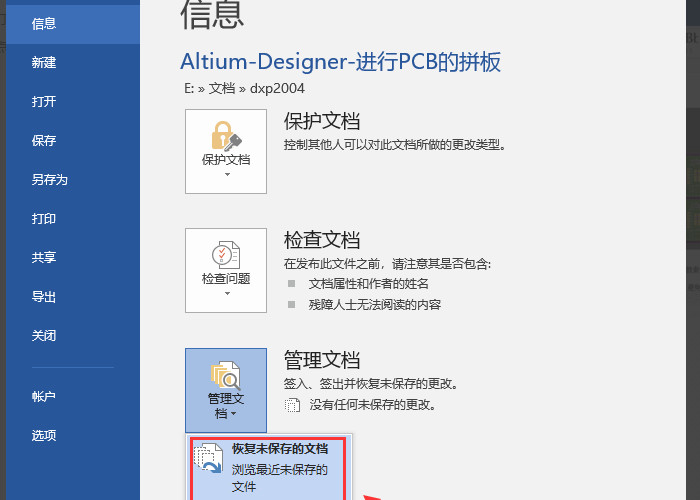Screen dimensions: 700x500
Task: Click the file path E: » 文档 » dxp2004
Action: click(244, 88)
